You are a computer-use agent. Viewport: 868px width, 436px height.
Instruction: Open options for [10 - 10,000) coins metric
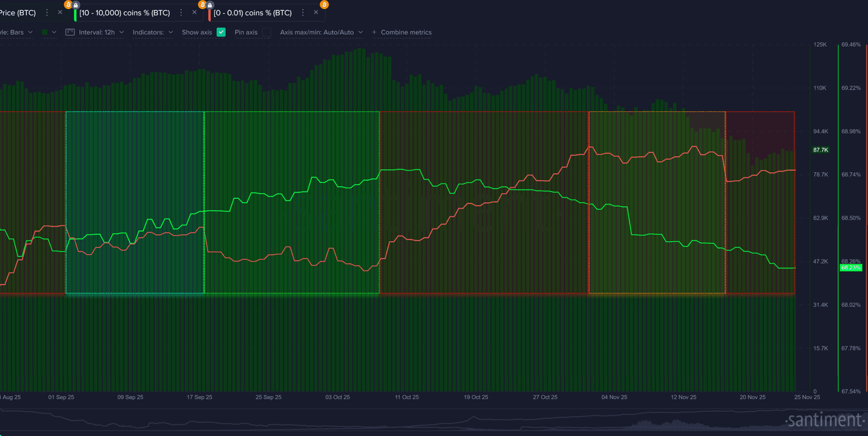[181, 12]
